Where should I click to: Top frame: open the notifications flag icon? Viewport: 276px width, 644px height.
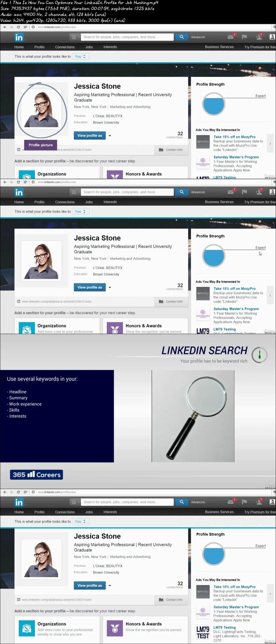[x=244, y=37]
